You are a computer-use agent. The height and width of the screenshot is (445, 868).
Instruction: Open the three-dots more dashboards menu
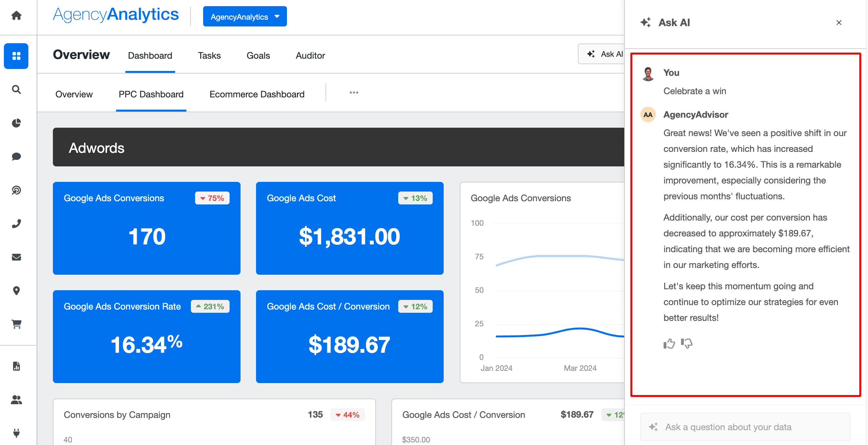click(354, 93)
